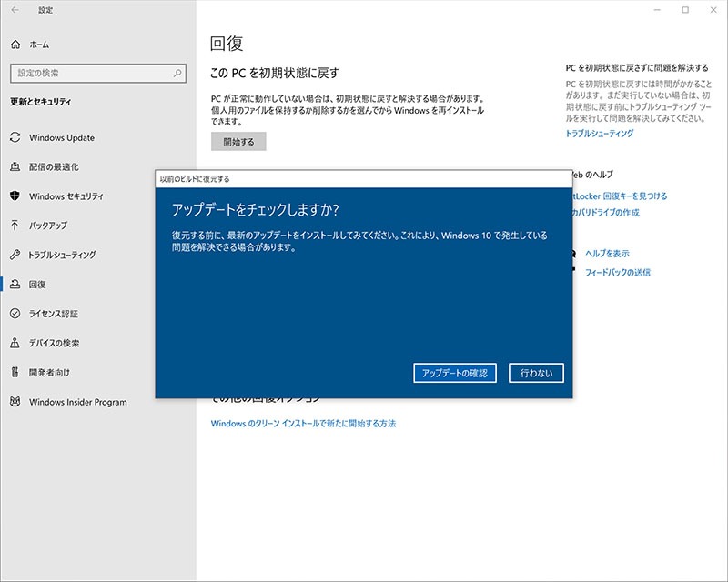Screen dimensions: 728x582
Task: Open the トラブルシューティング link on right
Action: [600, 134]
